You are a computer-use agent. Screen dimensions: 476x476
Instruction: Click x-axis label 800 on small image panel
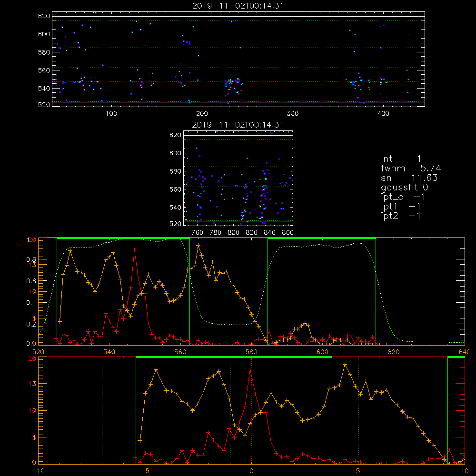point(233,232)
